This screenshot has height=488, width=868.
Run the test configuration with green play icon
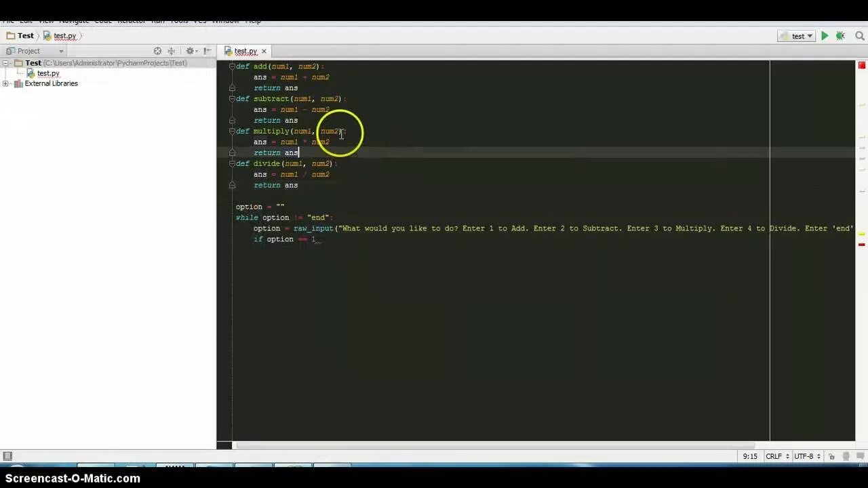click(825, 36)
